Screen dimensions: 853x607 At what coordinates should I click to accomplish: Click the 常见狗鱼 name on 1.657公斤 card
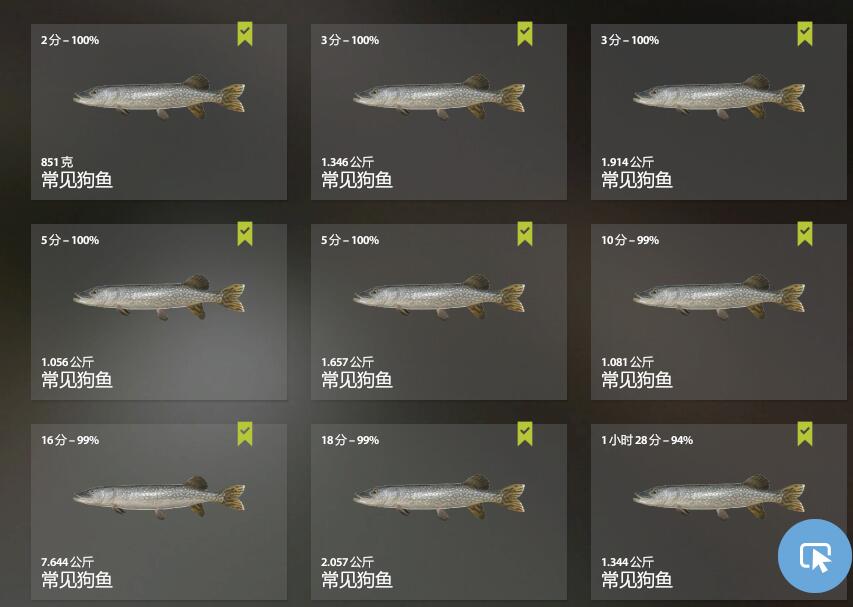357,380
